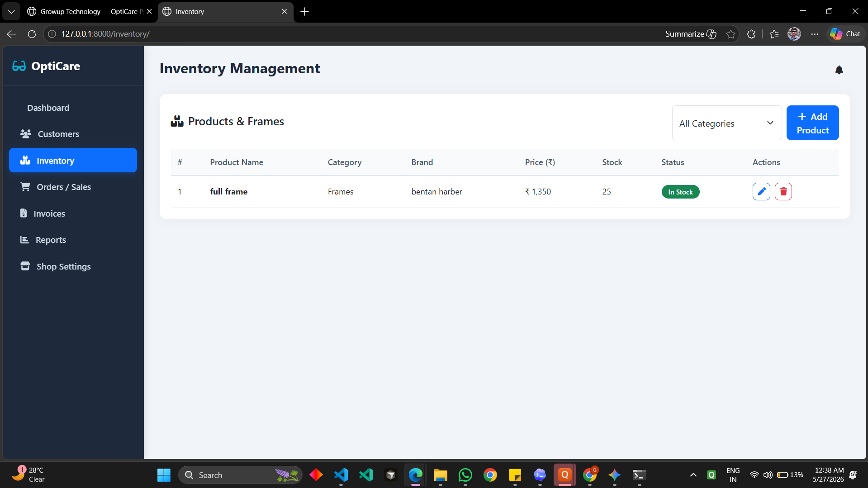The width and height of the screenshot is (868, 488).
Task: Click the bentan harber brand cell
Action: click(x=436, y=192)
